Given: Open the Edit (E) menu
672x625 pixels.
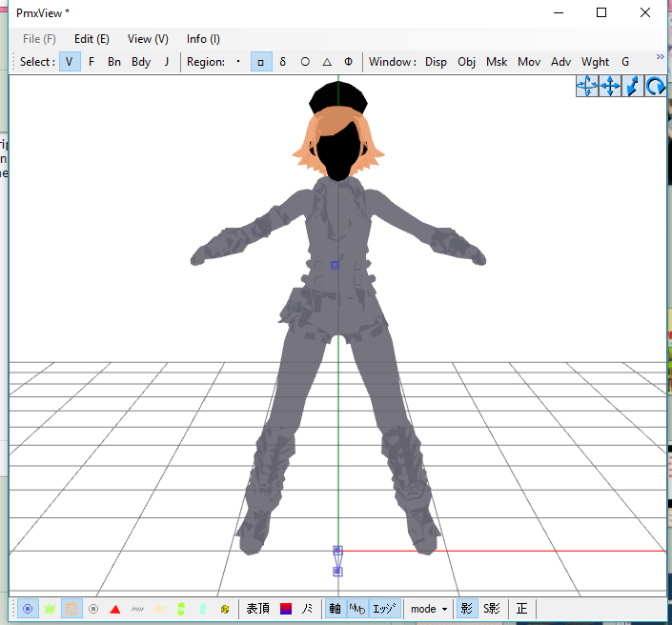Looking at the screenshot, I should pyautogui.click(x=92, y=39).
